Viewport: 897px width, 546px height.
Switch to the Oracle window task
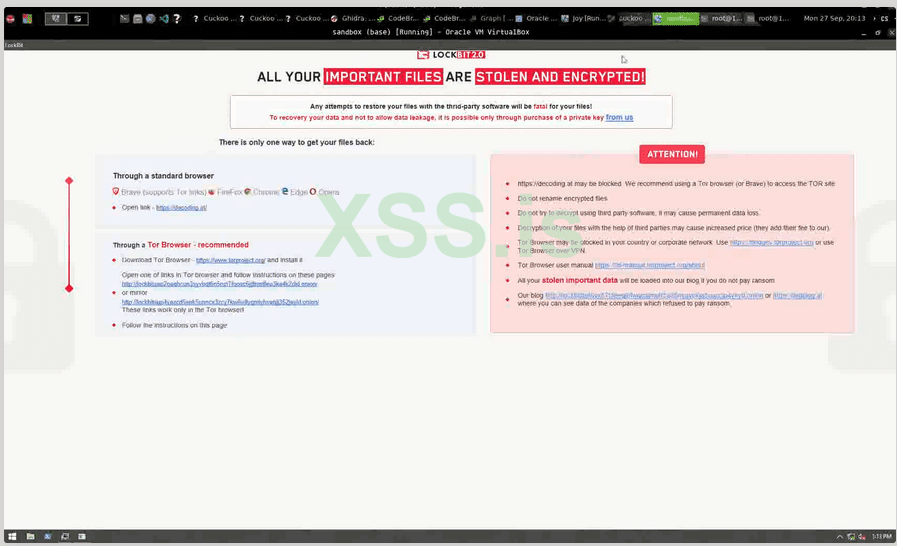coord(537,18)
